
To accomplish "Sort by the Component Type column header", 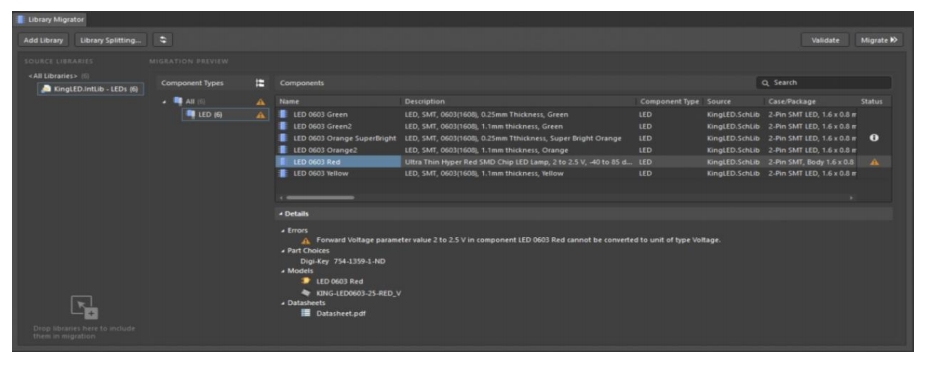I will pyautogui.click(x=670, y=102).
